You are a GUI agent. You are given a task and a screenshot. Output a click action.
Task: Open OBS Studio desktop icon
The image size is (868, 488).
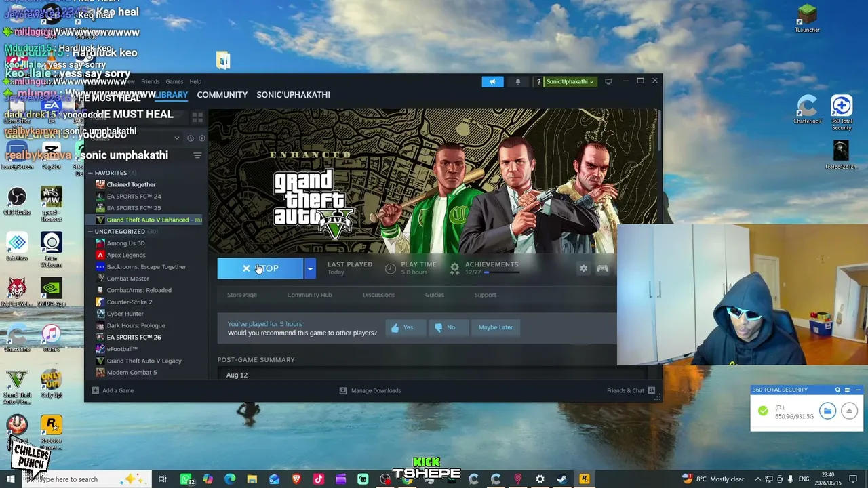pyautogui.click(x=17, y=201)
